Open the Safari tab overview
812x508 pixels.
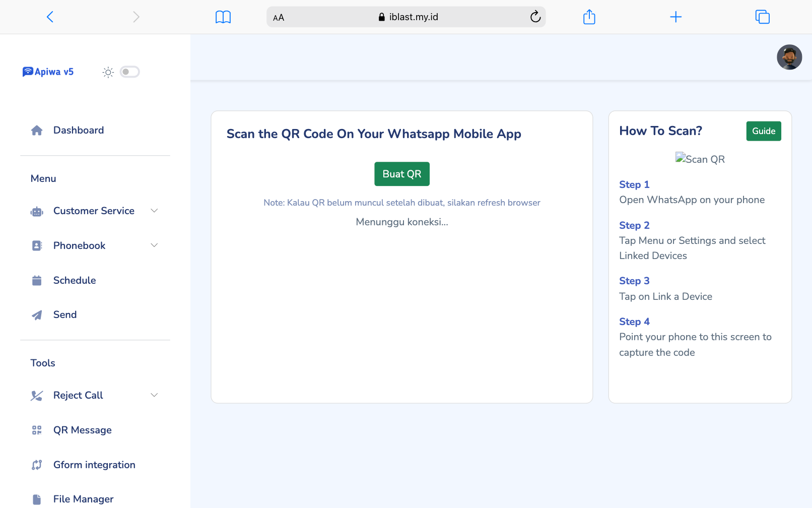point(762,17)
